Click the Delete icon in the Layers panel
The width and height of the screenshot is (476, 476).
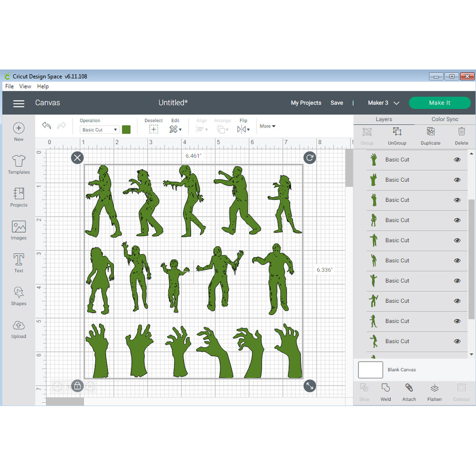pos(461,136)
